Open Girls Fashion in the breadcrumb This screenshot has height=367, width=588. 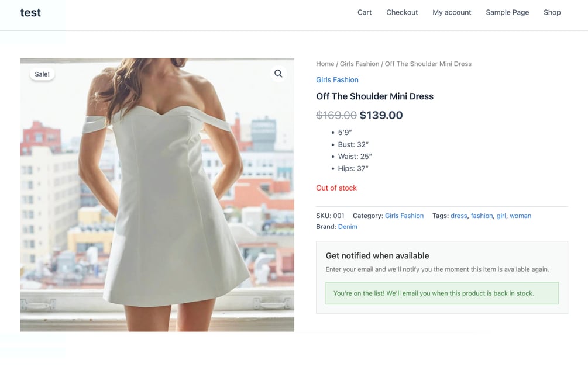[x=359, y=64]
